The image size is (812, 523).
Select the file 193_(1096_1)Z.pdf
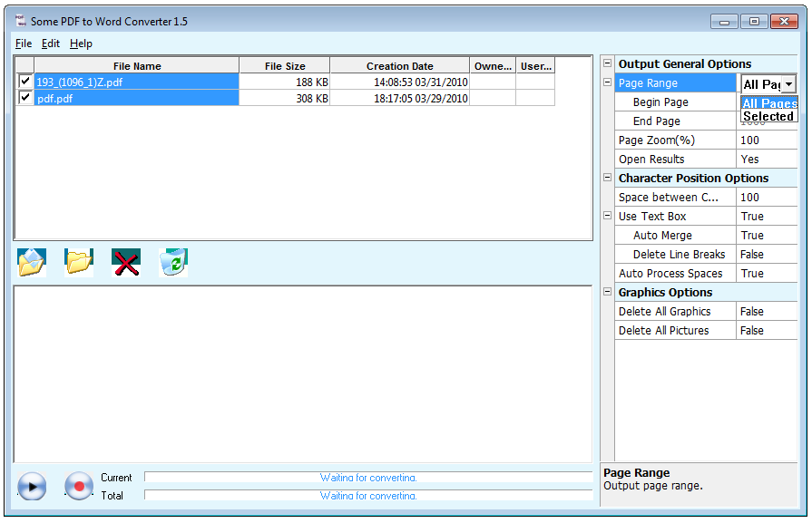point(137,82)
